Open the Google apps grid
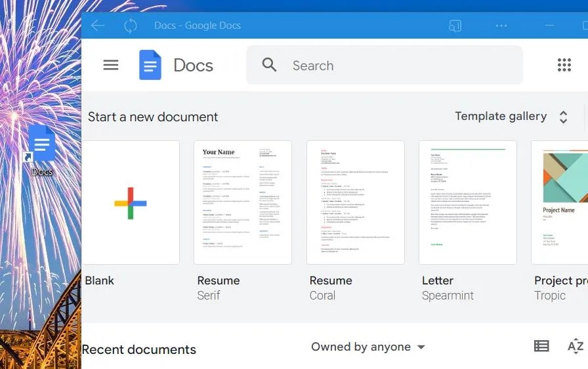This screenshot has height=369, width=588. (x=564, y=65)
